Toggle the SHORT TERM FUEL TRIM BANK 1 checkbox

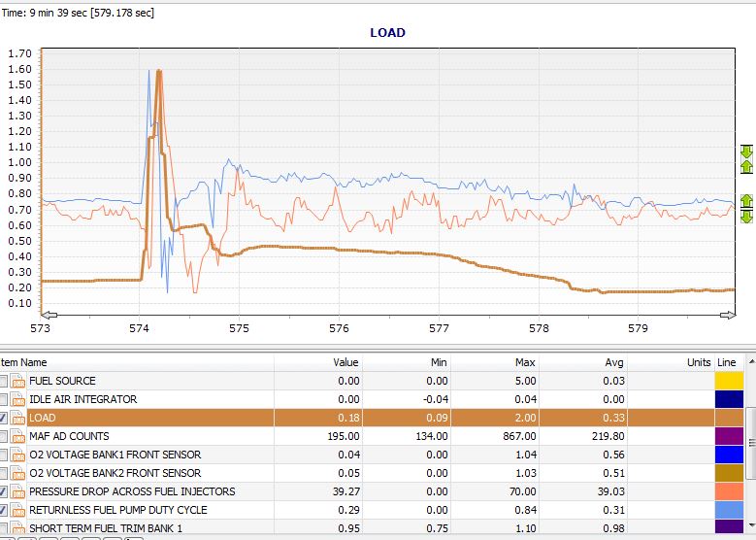pyautogui.click(x=3, y=528)
